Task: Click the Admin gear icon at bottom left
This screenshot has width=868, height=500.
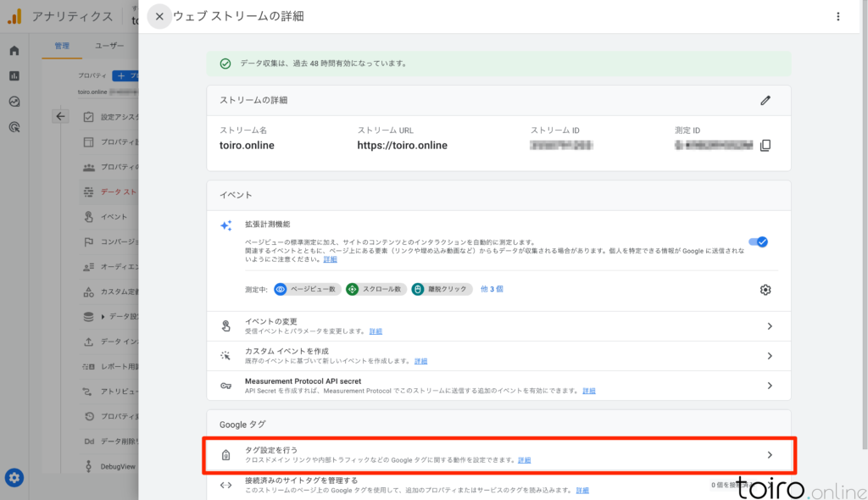Action: pyautogui.click(x=14, y=476)
